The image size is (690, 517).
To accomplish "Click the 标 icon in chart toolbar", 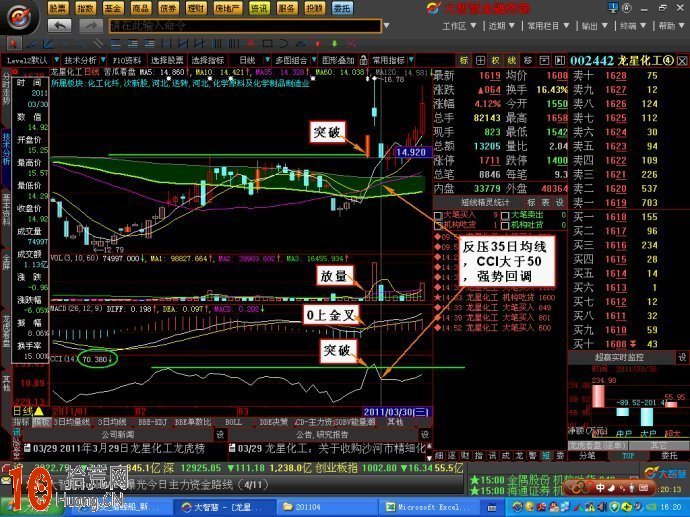I will pos(464,60).
